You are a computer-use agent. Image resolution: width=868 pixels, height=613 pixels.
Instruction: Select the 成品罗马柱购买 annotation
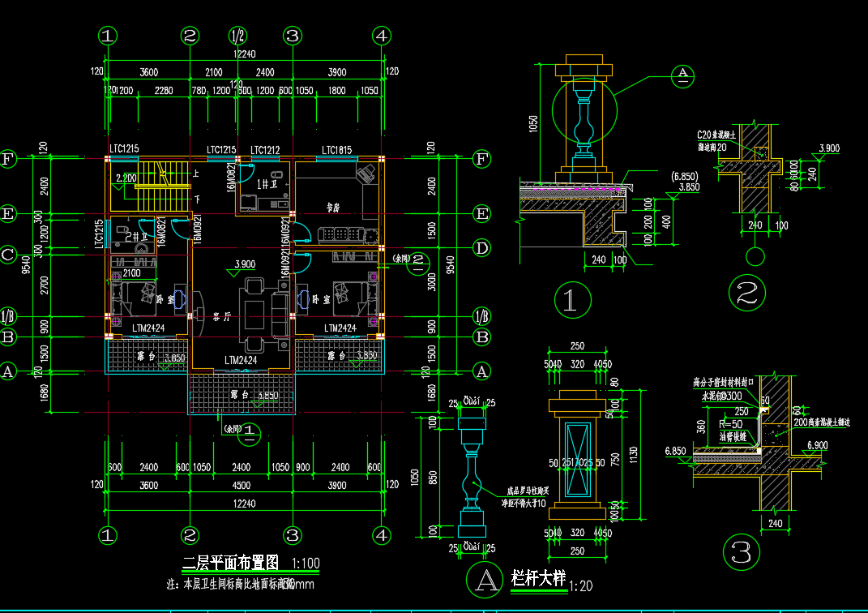click(528, 491)
